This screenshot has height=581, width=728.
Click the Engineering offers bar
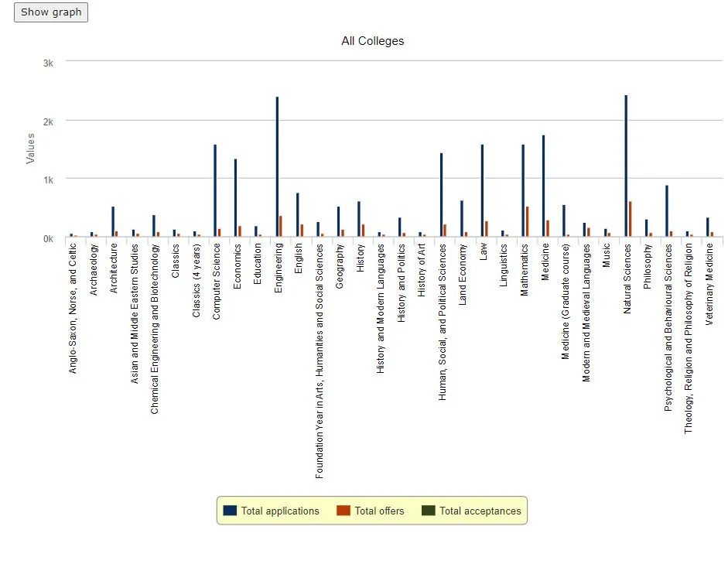click(x=280, y=227)
